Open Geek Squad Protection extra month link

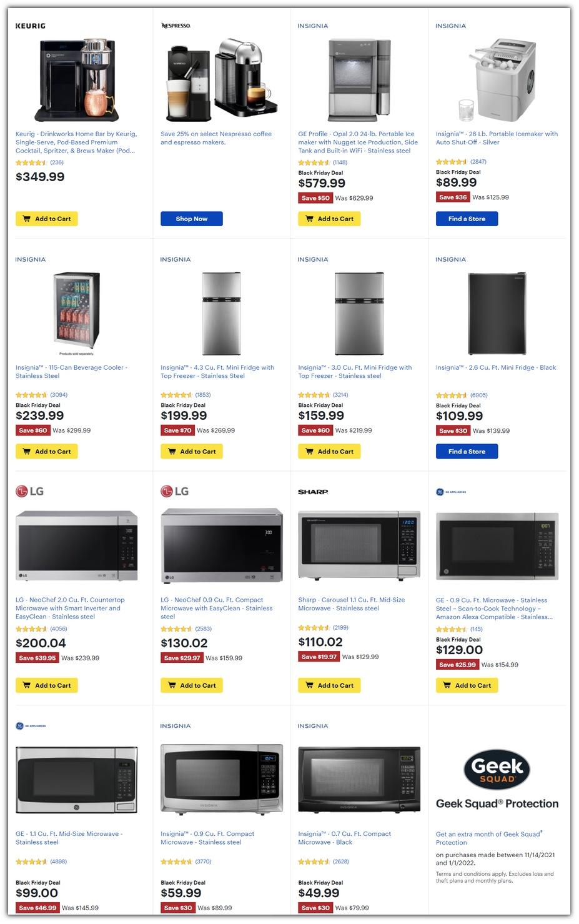point(488,838)
